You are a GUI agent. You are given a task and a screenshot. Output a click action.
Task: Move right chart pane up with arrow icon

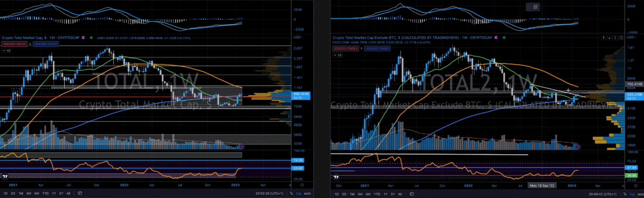click(604, 38)
